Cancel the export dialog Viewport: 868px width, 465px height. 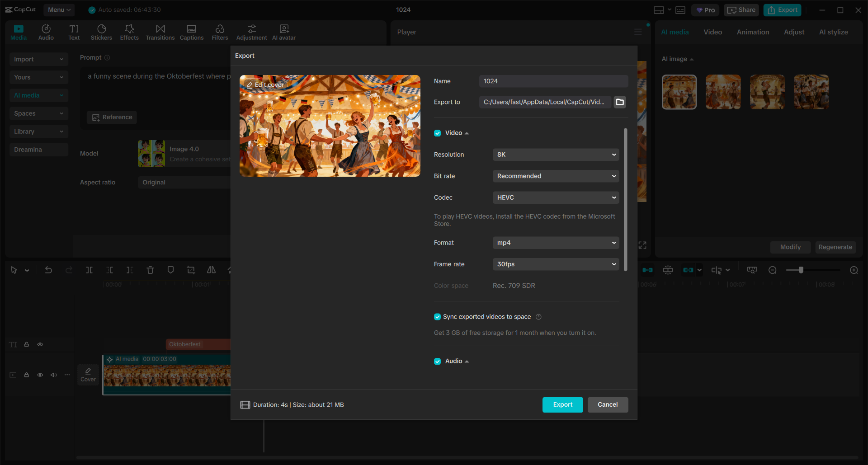(x=608, y=404)
